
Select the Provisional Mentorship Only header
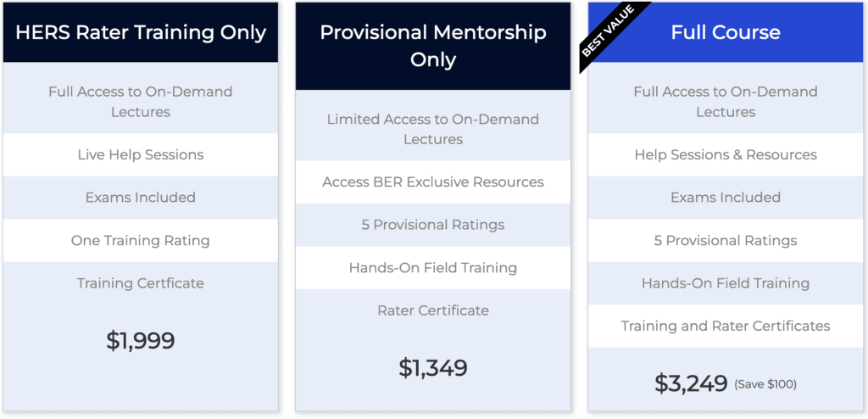pos(433,46)
